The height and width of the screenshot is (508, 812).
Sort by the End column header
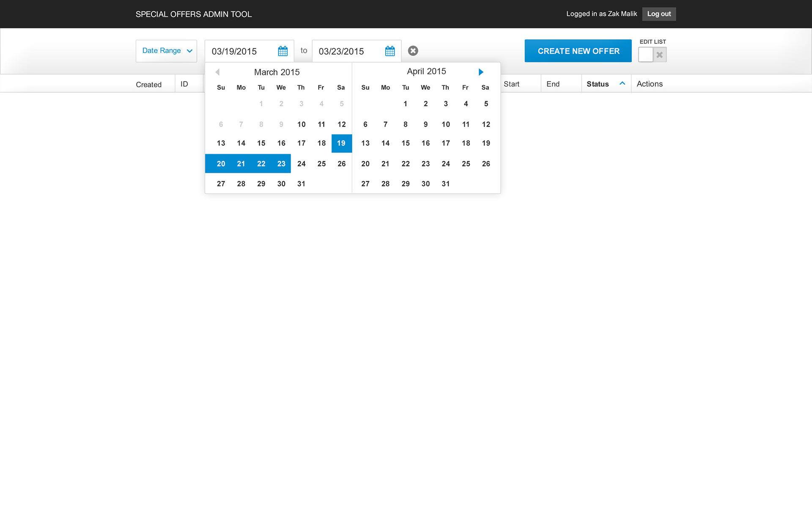click(x=553, y=84)
